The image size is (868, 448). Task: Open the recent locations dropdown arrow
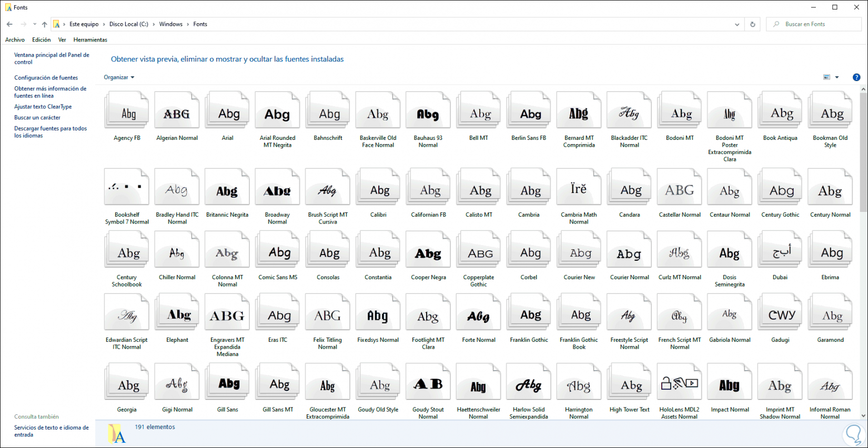point(35,24)
